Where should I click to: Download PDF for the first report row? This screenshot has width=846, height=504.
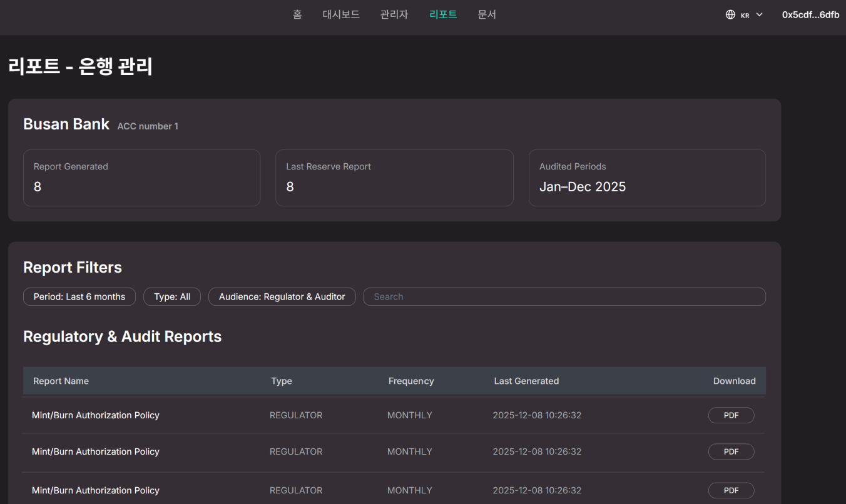pyautogui.click(x=731, y=415)
